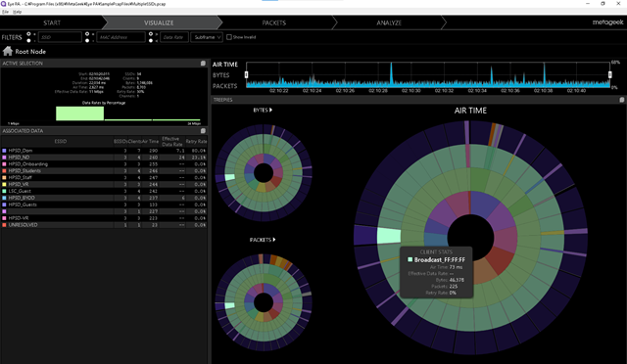
Task: Select the SSID equals filter radio
Action: pyautogui.click(x=28, y=34)
